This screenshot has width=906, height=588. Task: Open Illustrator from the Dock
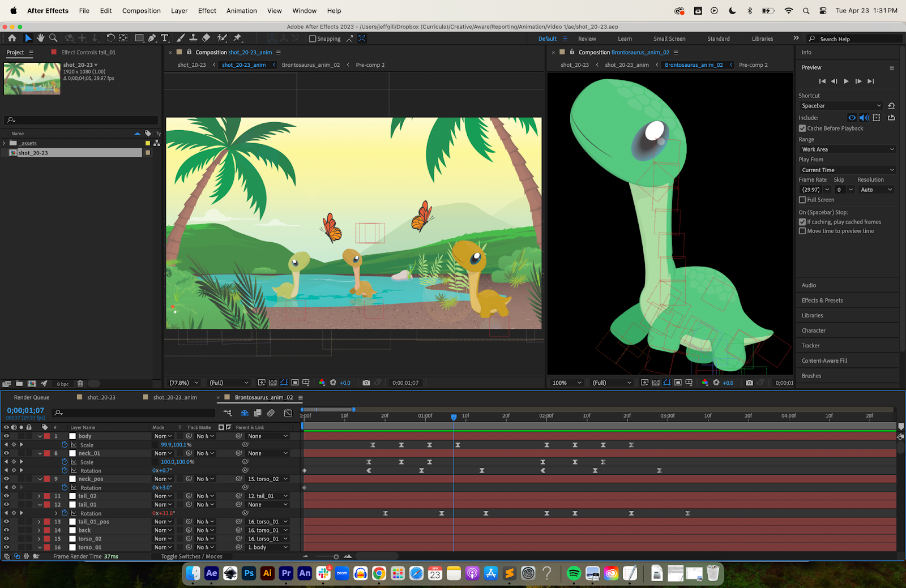[x=267, y=573]
